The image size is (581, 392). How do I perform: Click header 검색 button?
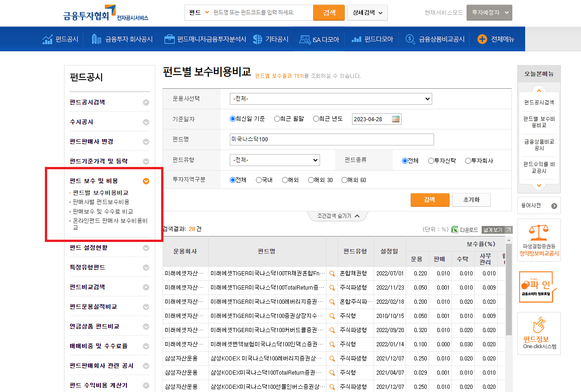[329, 13]
